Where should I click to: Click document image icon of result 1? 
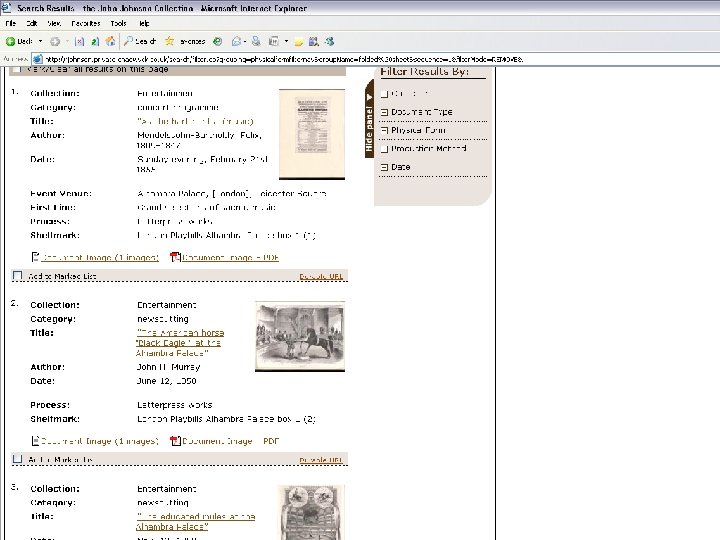pos(35,257)
